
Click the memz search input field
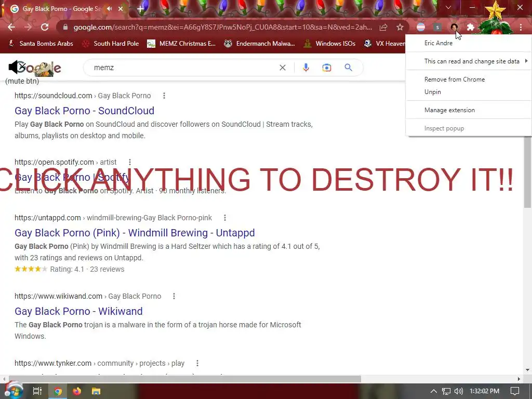(x=183, y=68)
